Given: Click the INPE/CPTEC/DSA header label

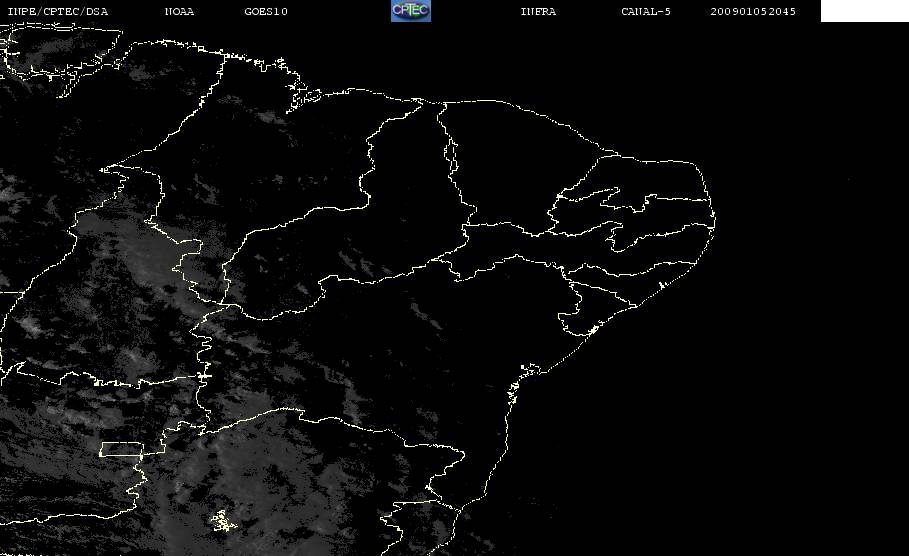Looking at the screenshot, I should [x=57, y=12].
